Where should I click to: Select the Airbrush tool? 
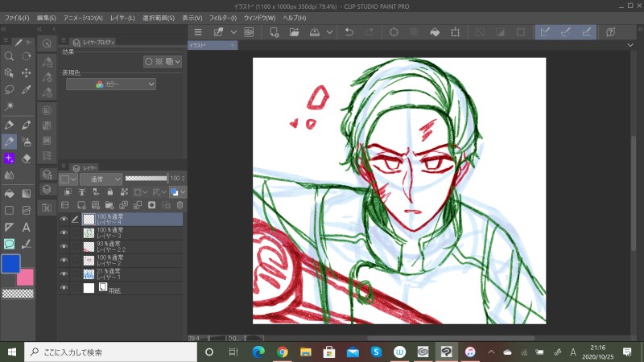pyautogui.click(x=27, y=142)
